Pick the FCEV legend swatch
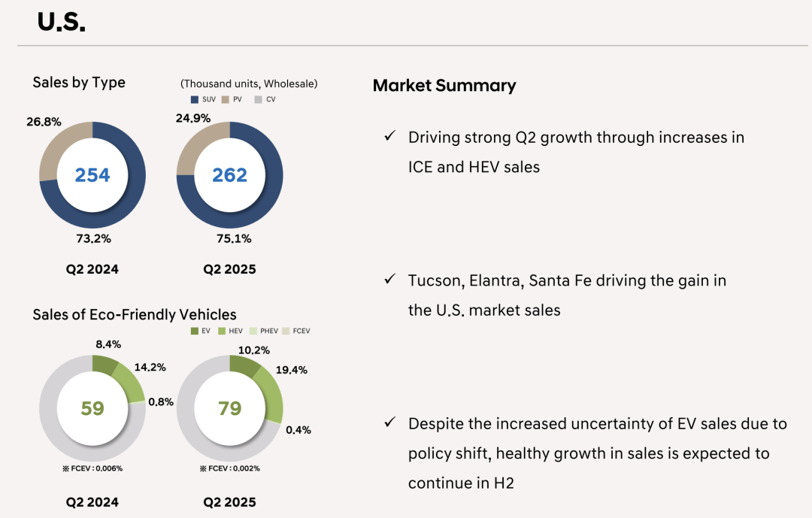This screenshot has width=812, height=518. (x=287, y=331)
